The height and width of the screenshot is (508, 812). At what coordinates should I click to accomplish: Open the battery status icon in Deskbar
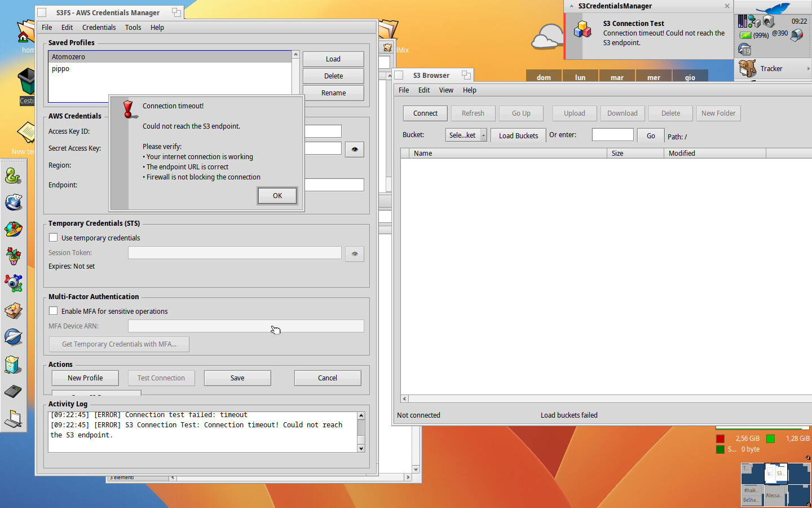745,35
